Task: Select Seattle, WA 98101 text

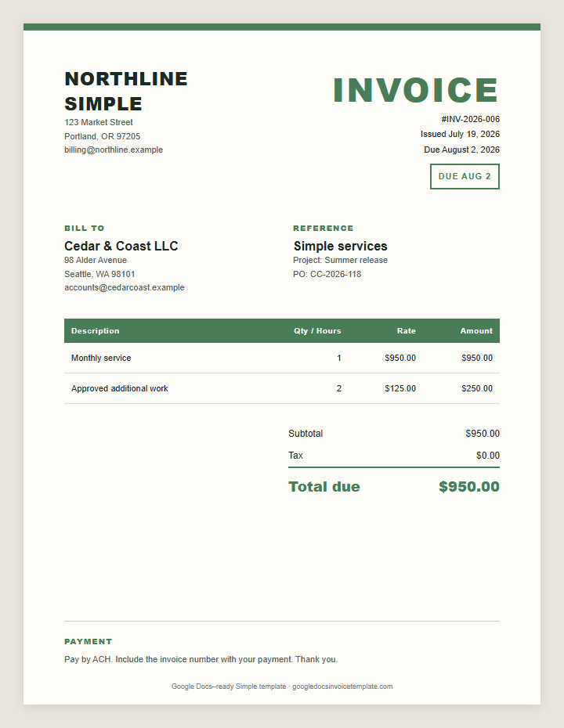Action: [100, 274]
